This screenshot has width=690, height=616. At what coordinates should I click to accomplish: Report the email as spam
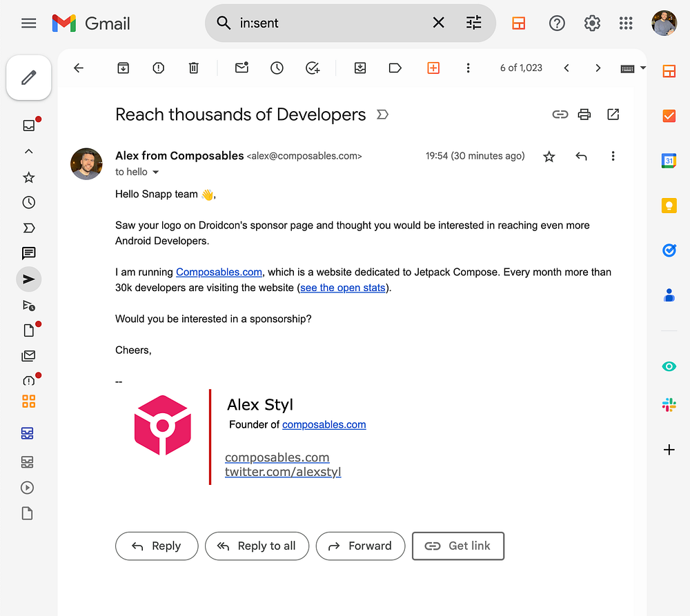click(x=159, y=68)
